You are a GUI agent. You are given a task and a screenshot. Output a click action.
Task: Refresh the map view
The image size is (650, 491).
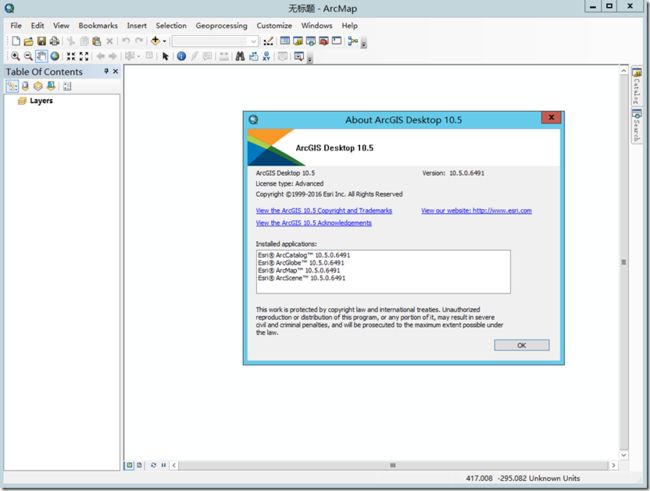(x=153, y=465)
